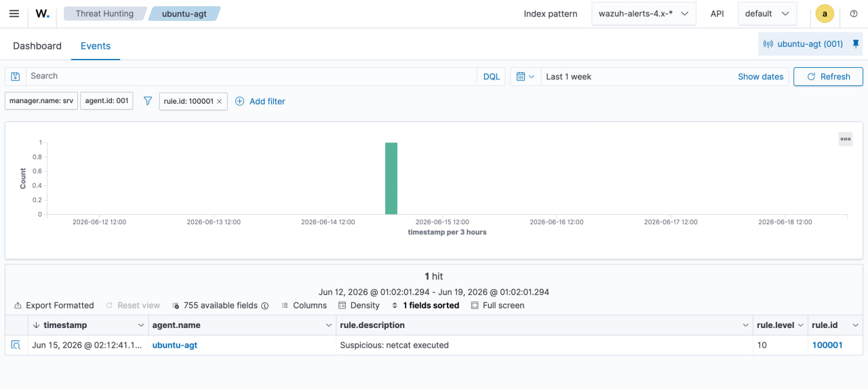Viewport: 868px width, 389px height.
Task: Click the agent.id: 001 filter pill
Action: (106, 101)
